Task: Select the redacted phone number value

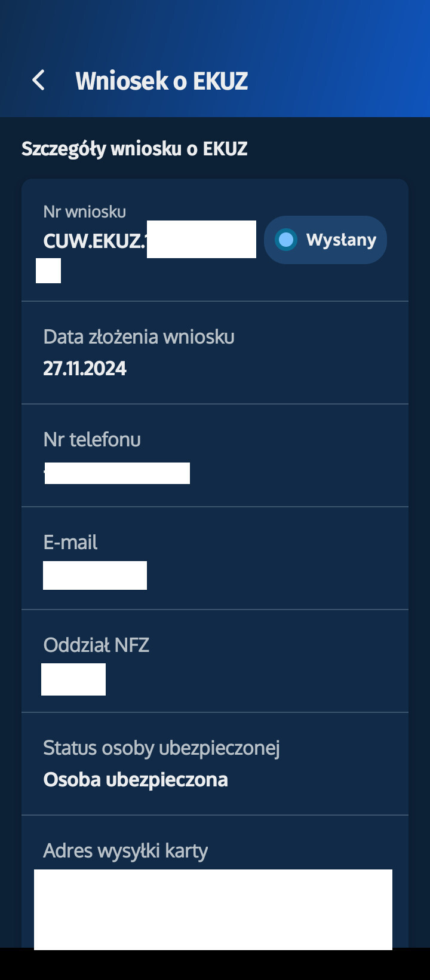Action: click(117, 473)
